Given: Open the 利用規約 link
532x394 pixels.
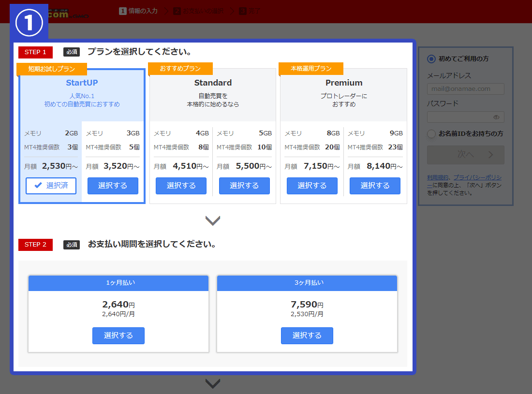Looking at the screenshot, I should [438, 177].
